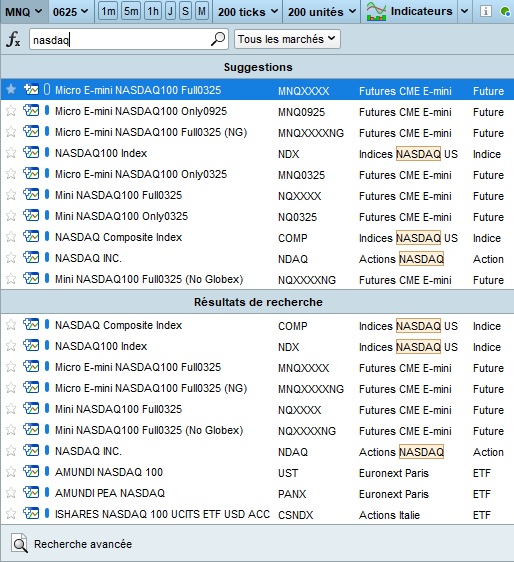Viewport: 514px width, 562px height.
Task: Select Mini NASDAQ100 Full0325 (No Globex) in Suggestions
Action: point(257,279)
